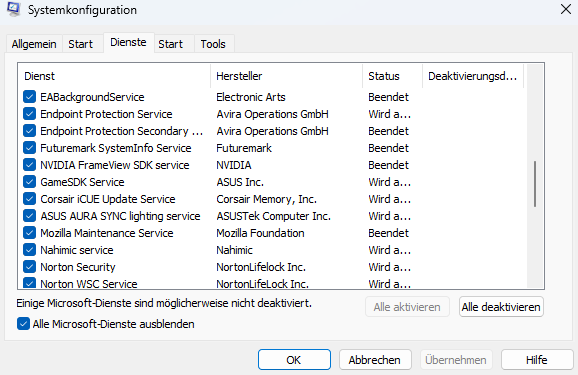
Task: Select the GameSDK Service row name
Action: (x=82, y=182)
